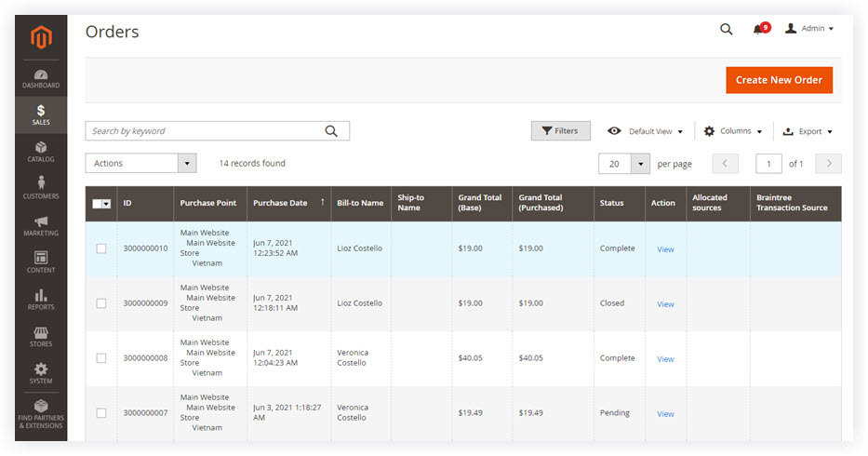
Task: Open the Admin account menu
Action: point(809,28)
